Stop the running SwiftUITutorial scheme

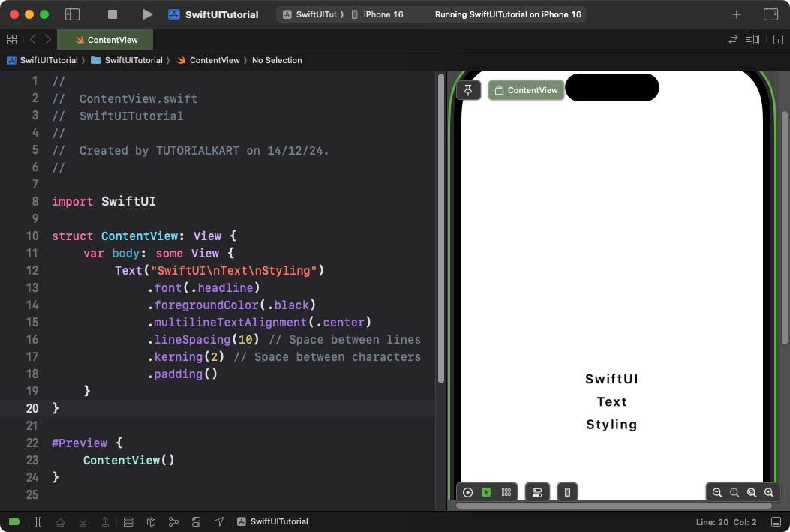113,14
